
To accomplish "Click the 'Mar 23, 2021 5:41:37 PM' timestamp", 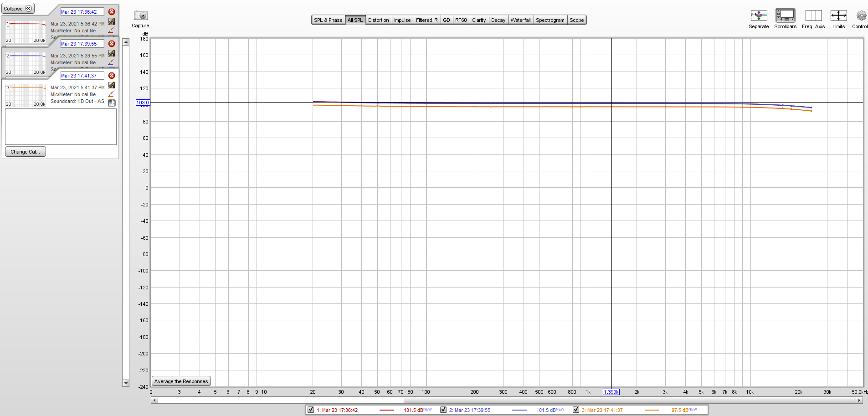I will coord(77,87).
